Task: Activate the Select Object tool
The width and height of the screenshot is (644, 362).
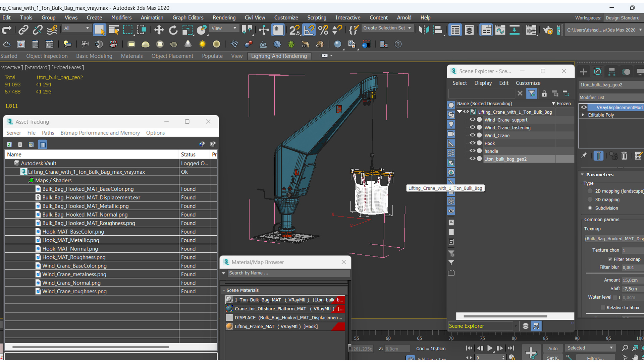Action: pyautogui.click(x=100, y=30)
